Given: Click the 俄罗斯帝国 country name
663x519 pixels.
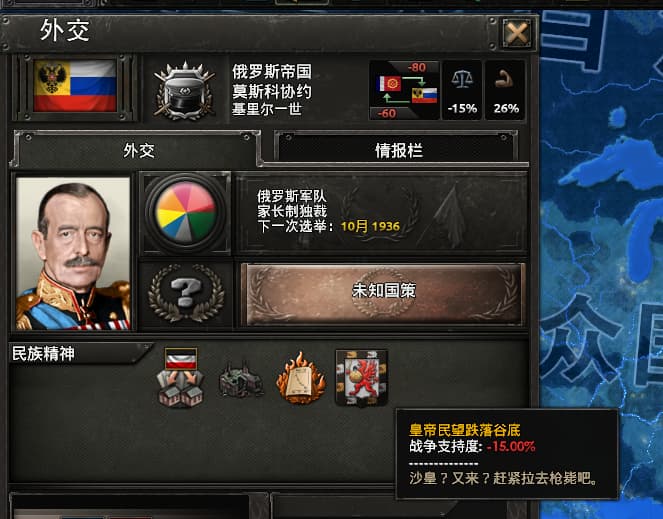Looking at the screenshot, I should click(x=272, y=72).
